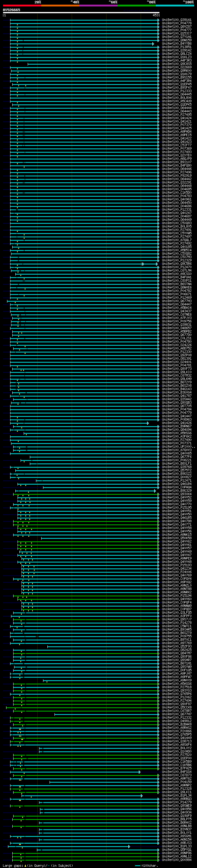Select hit UniRef100_Q7Y1A1
Image resolution: width=197 pixels, height=868 pixels.
point(177,37)
